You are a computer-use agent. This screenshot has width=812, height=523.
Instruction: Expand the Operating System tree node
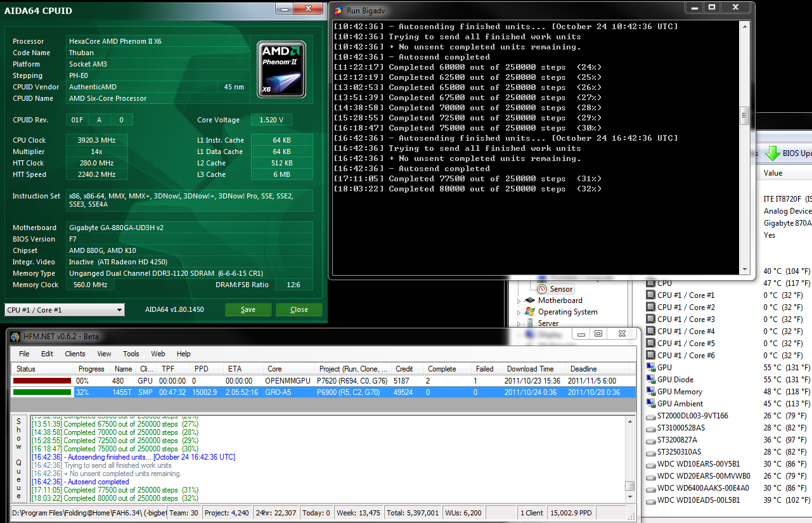(x=519, y=312)
